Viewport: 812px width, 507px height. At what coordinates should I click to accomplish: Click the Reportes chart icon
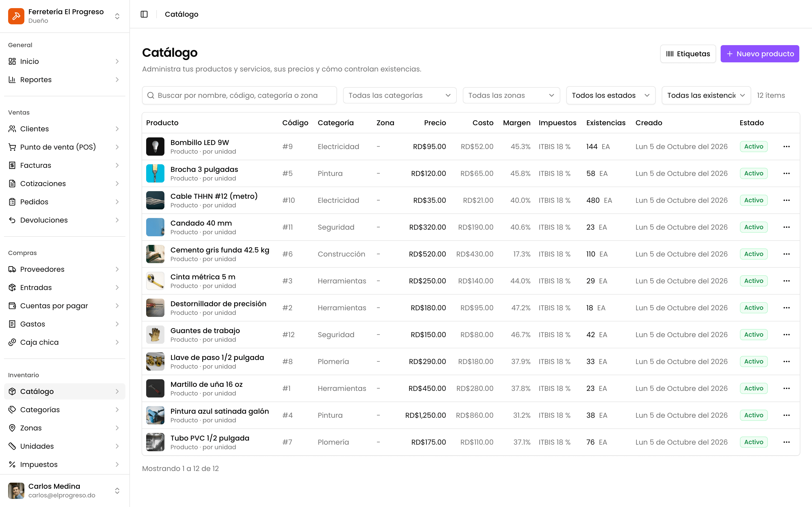[x=12, y=79]
